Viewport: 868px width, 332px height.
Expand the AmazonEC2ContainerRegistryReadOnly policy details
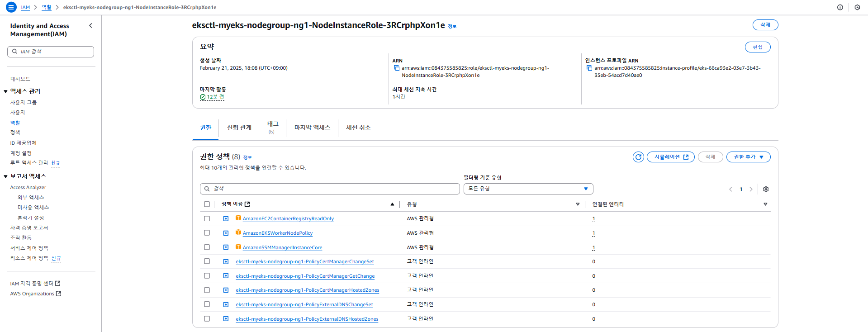coord(226,218)
